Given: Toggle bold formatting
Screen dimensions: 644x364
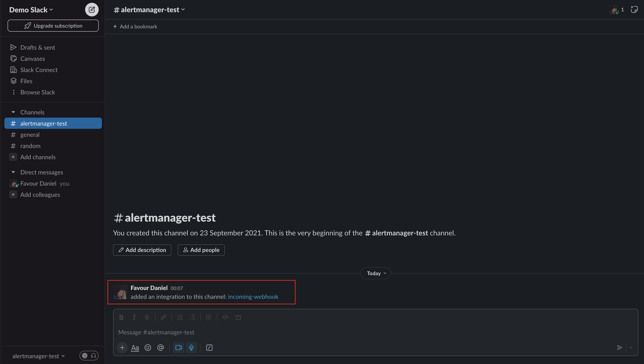Looking at the screenshot, I should pyautogui.click(x=121, y=317).
